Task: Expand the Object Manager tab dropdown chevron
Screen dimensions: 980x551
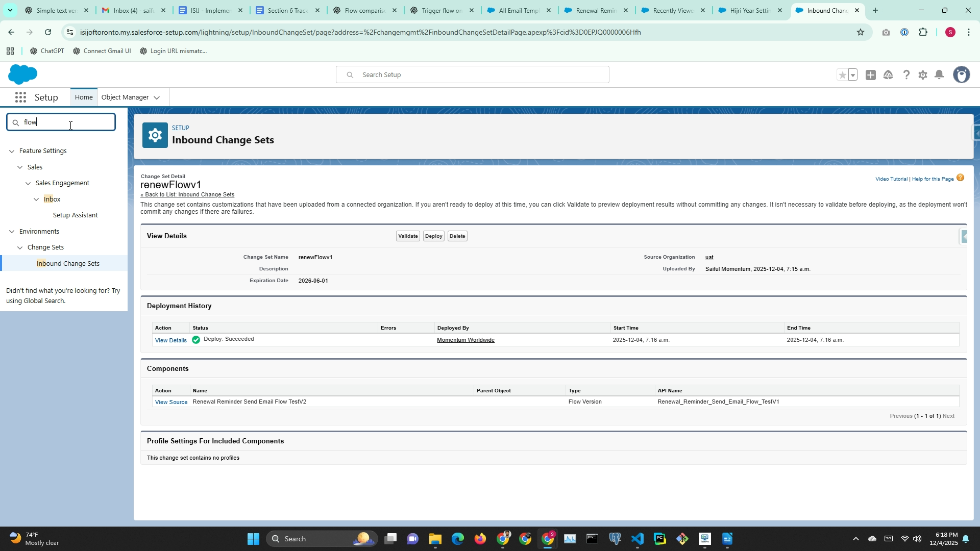Action: (x=157, y=98)
